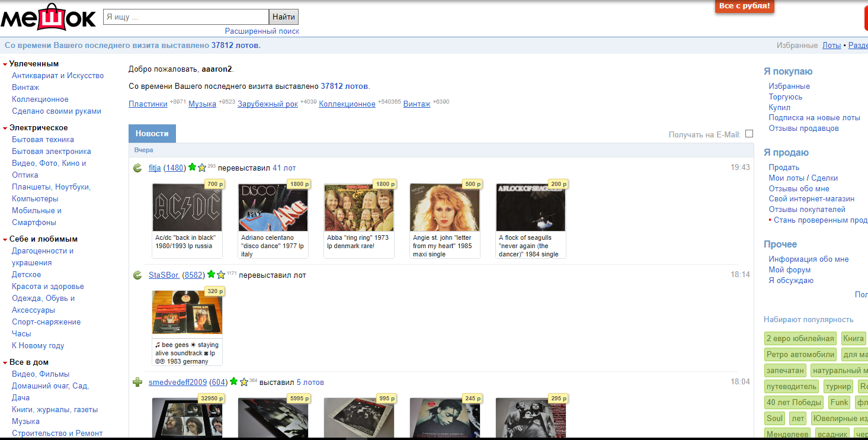Focus the 'Я ищу ...' search field

[186, 17]
